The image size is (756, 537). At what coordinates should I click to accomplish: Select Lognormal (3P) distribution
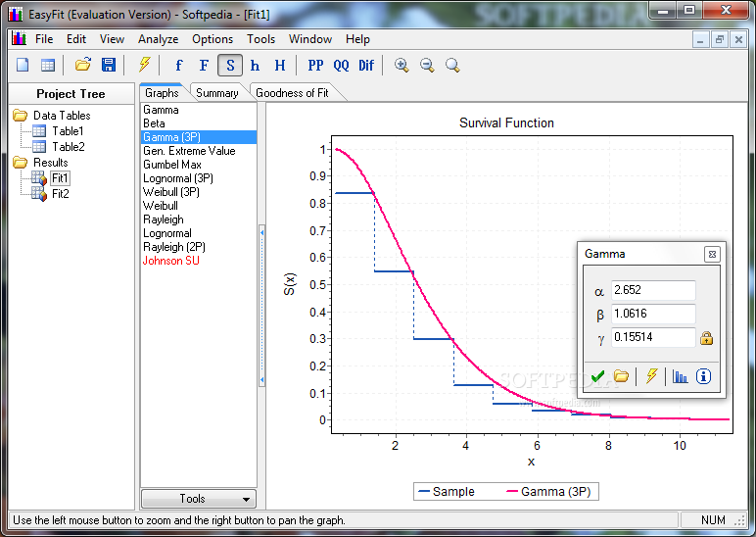click(198, 178)
